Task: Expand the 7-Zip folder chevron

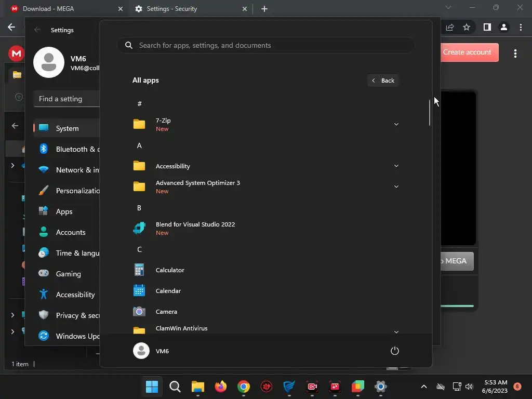Action: point(396,124)
